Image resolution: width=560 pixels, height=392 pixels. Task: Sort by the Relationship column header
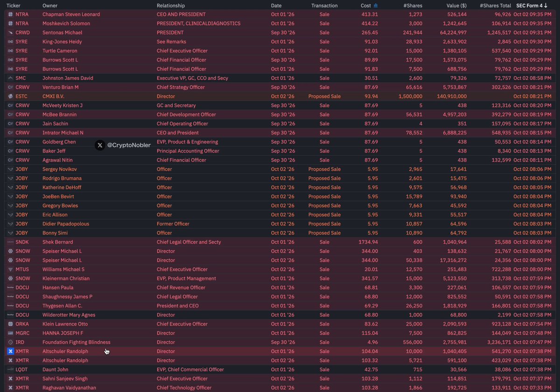pyautogui.click(x=171, y=6)
